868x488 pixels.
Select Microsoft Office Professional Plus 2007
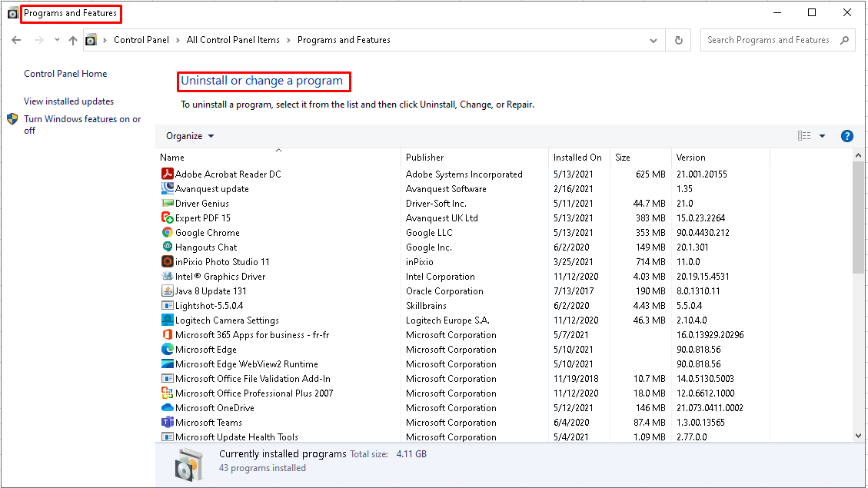click(x=254, y=393)
